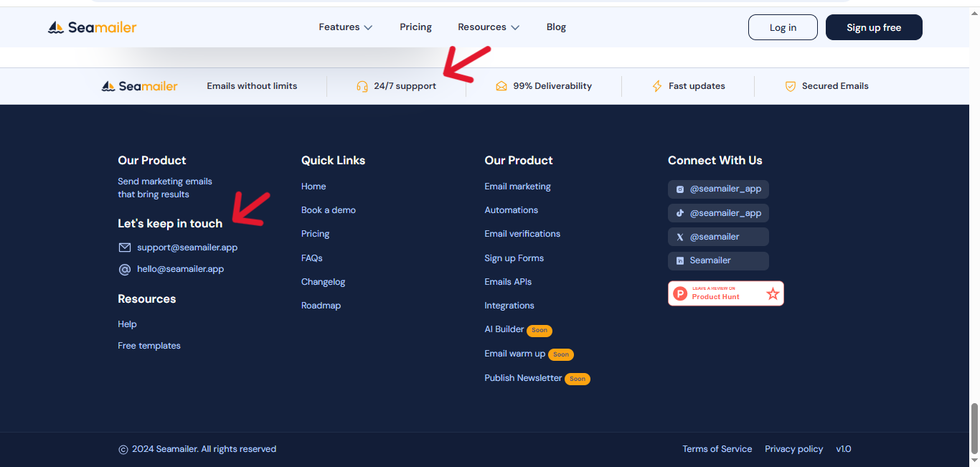Click the Seamailer sailboat logo in header
Screen dimensions: 980x467
56,28
